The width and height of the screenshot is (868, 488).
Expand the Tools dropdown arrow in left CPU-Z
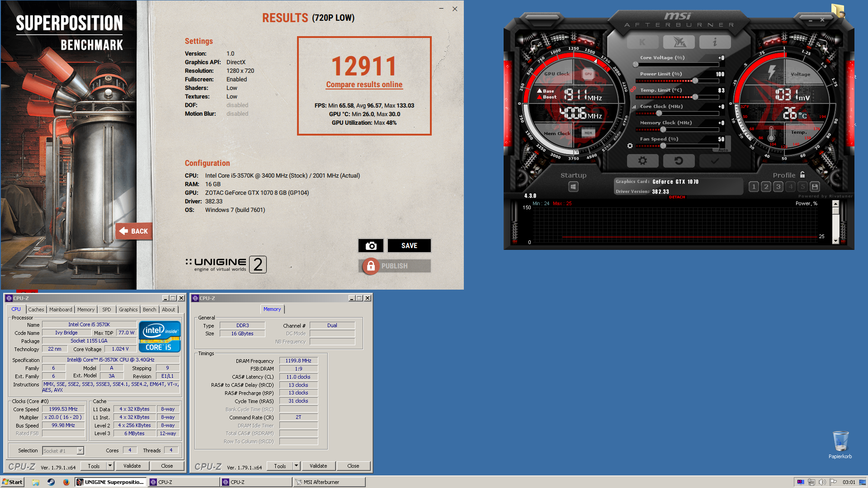110,466
